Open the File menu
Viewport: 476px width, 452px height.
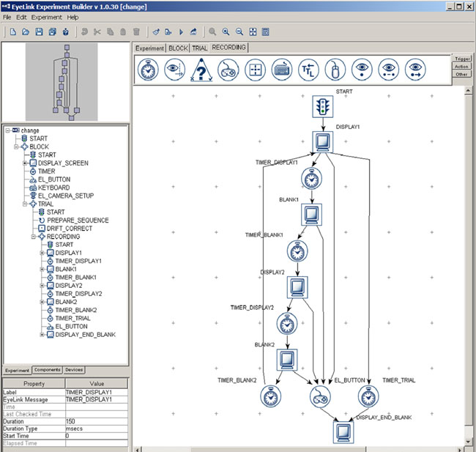[x=7, y=18]
